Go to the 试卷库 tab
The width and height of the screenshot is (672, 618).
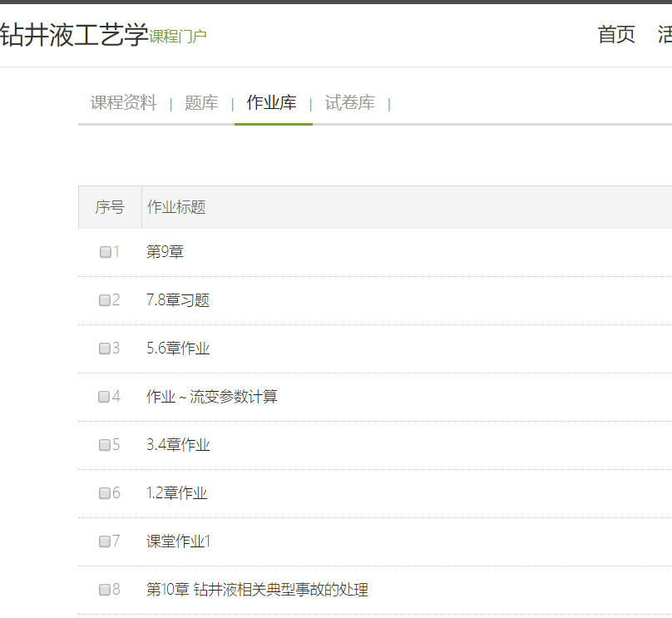[349, 103]
